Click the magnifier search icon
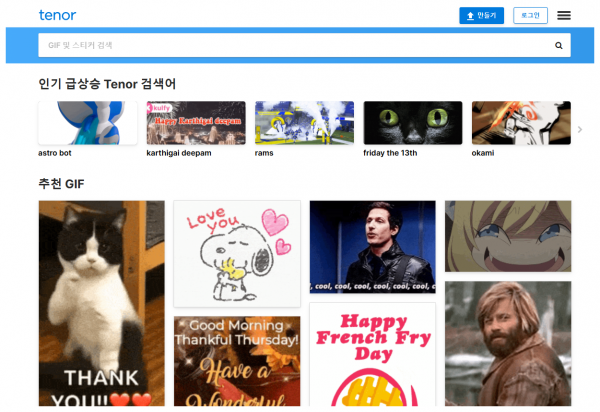600x412 pixels. (559, 46)
